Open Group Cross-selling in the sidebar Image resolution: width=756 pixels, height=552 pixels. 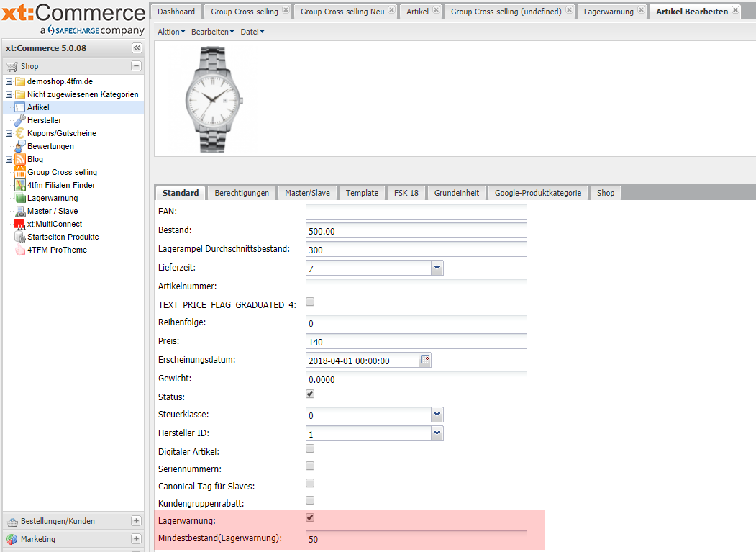(x=62, y=172)
